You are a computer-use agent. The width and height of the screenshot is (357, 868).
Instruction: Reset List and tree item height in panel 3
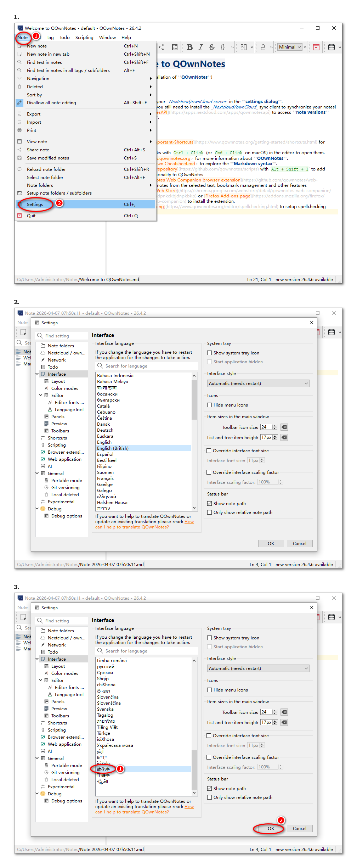point(284,722)
